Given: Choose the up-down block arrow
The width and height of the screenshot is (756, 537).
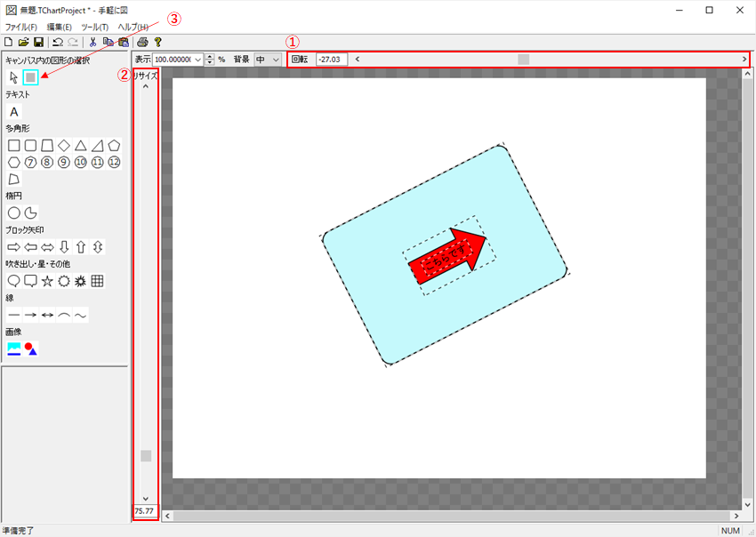Looking at the screenshot, I should click(98, 247).
